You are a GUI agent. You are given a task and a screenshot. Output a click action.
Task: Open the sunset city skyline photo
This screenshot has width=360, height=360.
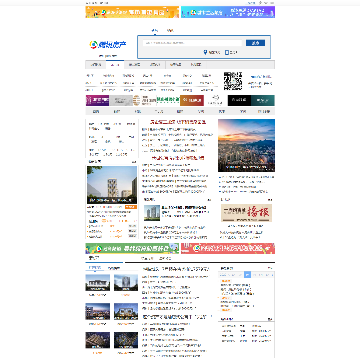(x=246, y=145)
